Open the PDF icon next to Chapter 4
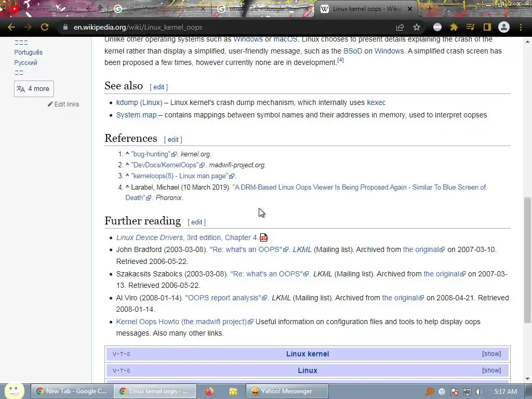This screenshot has width=532, height=399. coord(263,237)
